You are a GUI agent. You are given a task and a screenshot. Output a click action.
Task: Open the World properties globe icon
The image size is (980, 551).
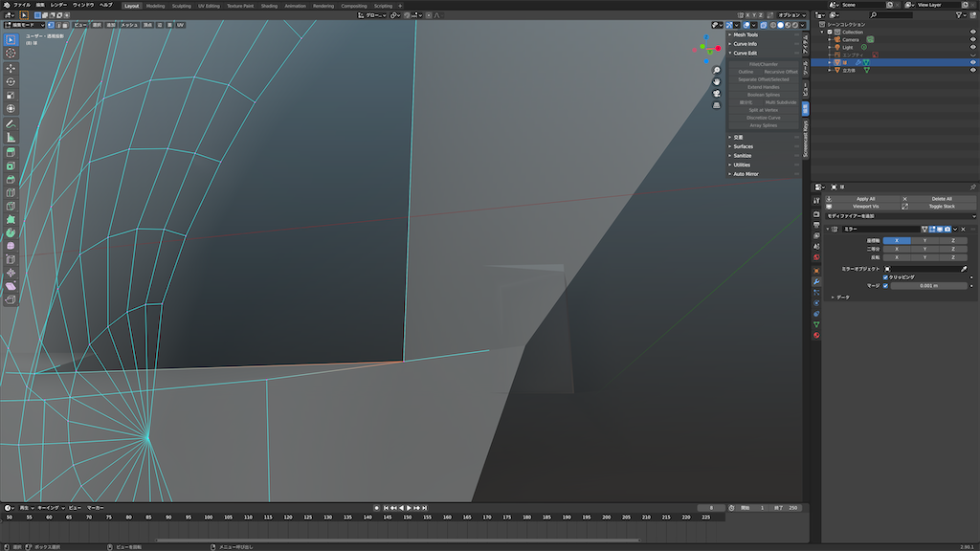pyautogui.click(x=816, y=257)
